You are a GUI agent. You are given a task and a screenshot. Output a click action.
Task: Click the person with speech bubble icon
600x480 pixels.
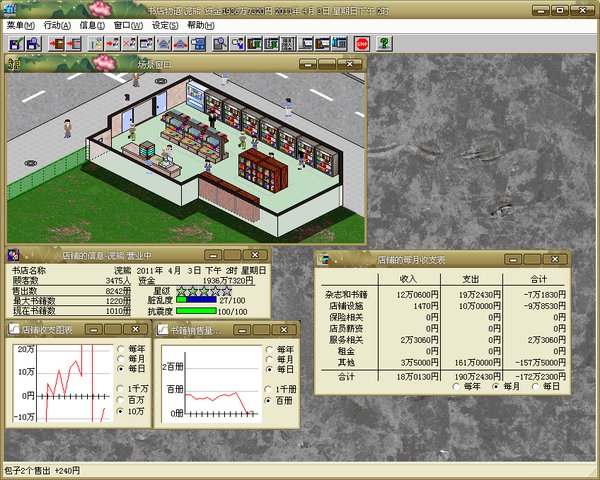coord(237,44)
